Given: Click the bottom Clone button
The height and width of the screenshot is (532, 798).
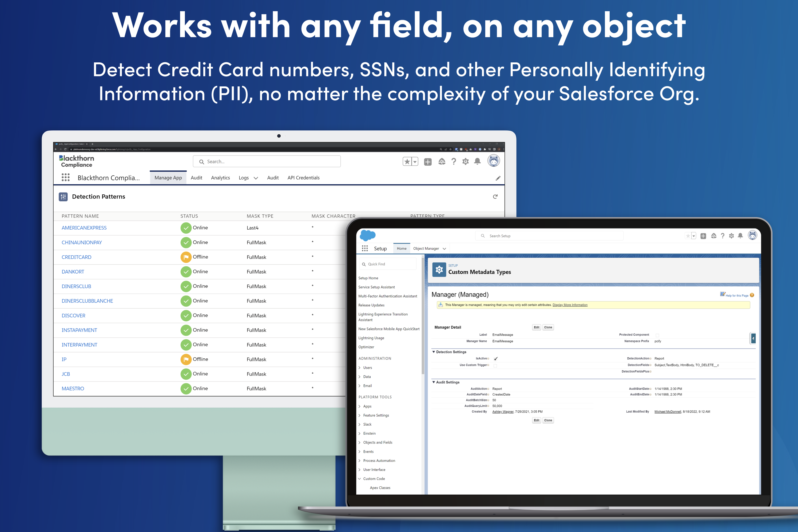Looking at the screenshot, I should tap(548, 420).
